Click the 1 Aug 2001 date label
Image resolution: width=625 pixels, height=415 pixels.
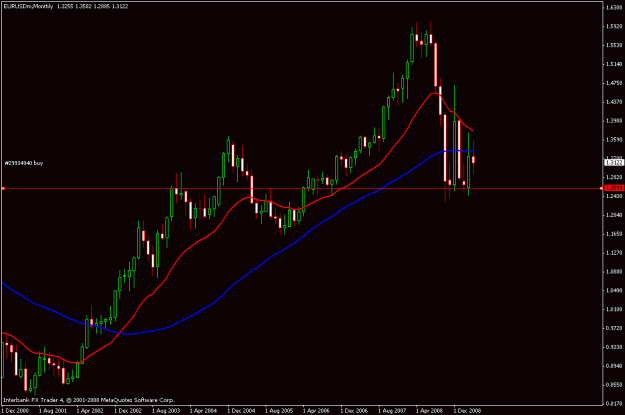[x=53, y=411]
